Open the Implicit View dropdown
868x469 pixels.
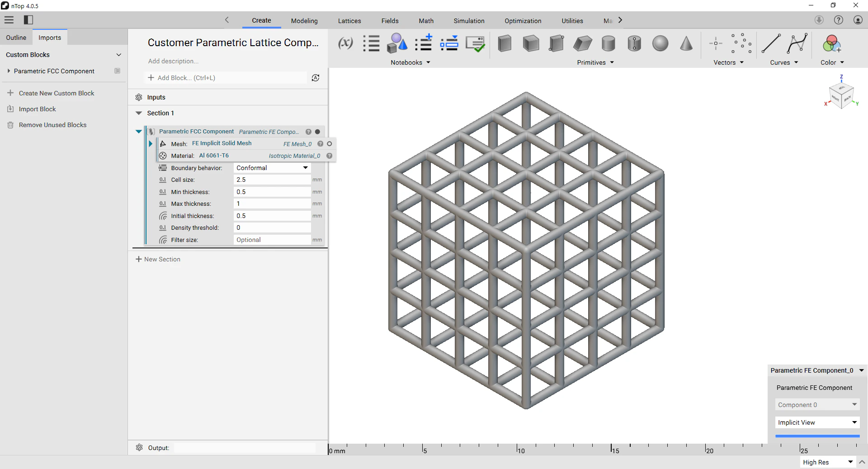(x=817, y=422)
